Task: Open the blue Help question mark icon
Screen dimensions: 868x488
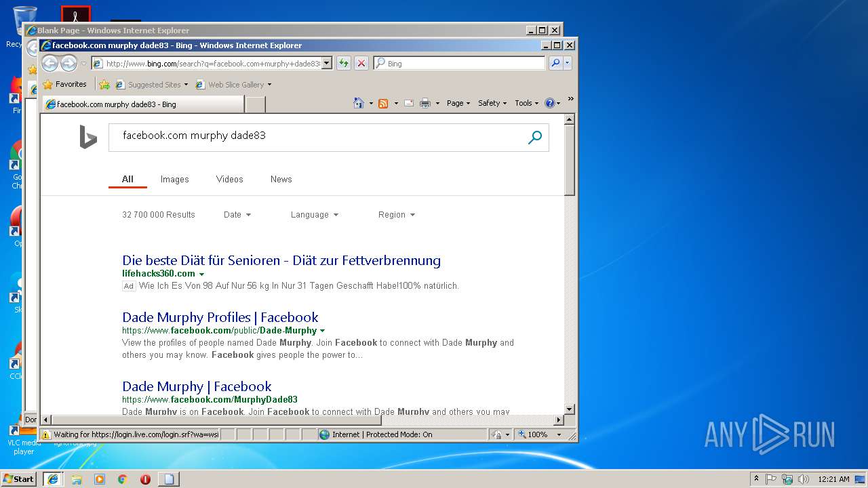Action: click(x=549, y=103)
